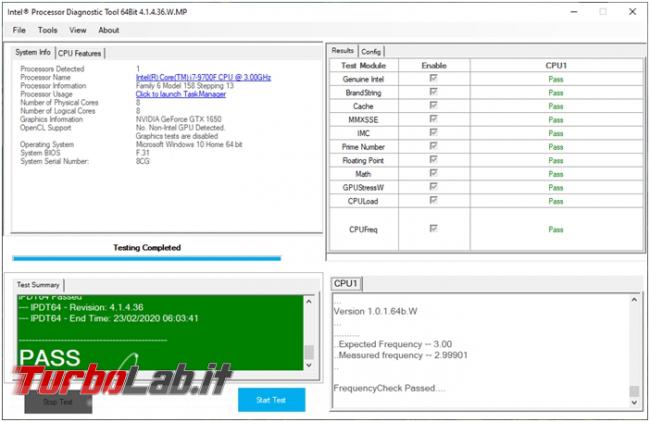Switch to the Config tab
650x422 pixels.
click(x=371, y=51)
